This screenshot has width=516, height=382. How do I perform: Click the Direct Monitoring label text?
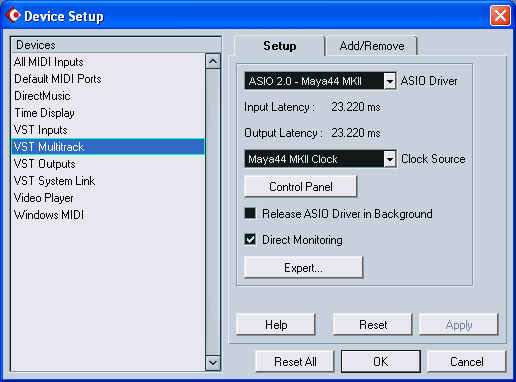(x=302, y=240)
